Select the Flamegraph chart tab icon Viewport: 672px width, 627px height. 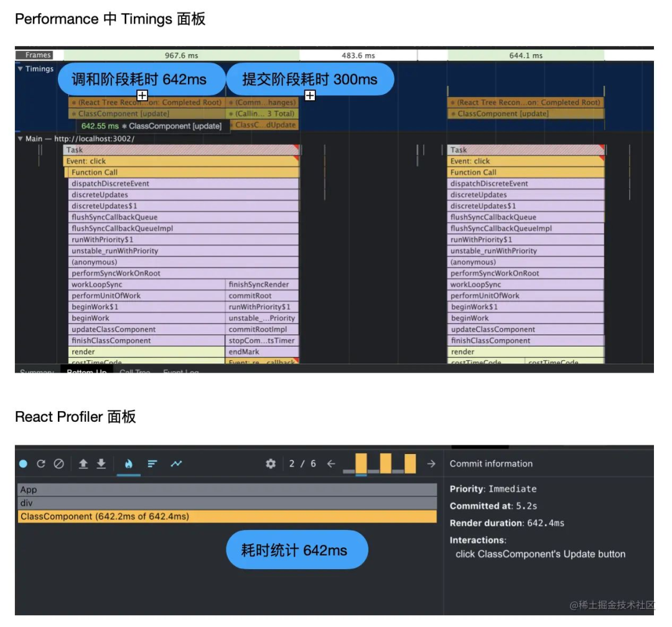pyautogui.click(x=129, y=463)
